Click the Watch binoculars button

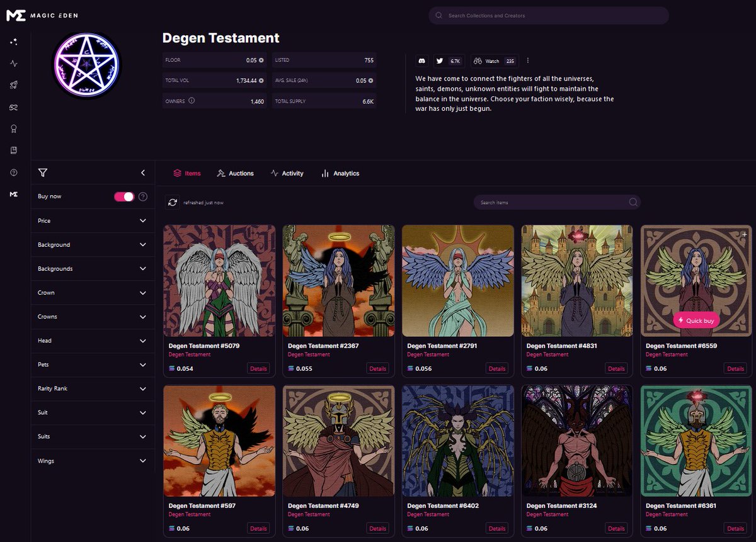coord(494,60)
